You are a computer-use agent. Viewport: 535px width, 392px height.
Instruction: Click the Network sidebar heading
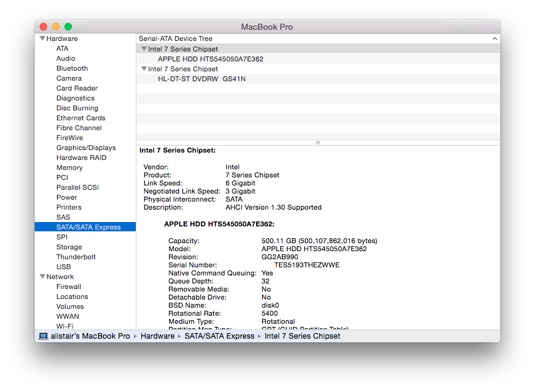coord(60,277)
